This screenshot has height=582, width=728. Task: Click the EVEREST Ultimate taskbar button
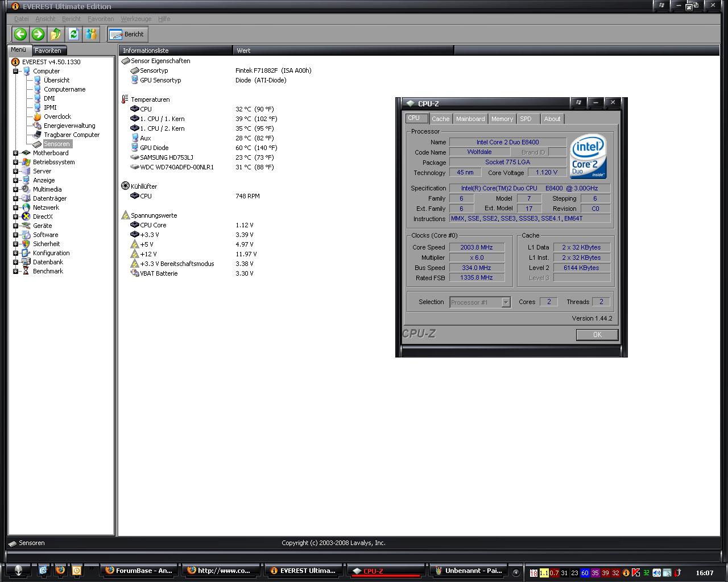(303, 571)
